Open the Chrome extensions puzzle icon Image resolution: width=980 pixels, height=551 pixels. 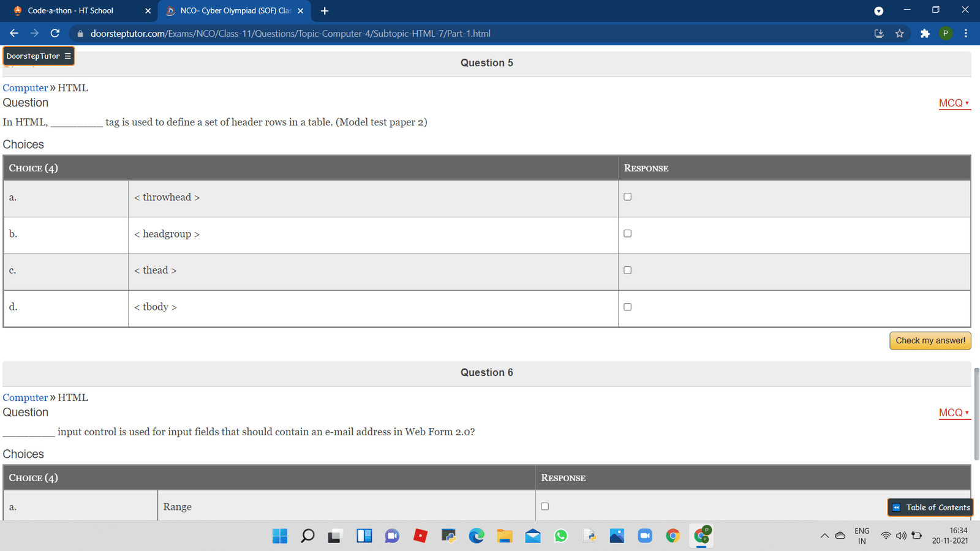pyautogui.click(x=925, y=34)
